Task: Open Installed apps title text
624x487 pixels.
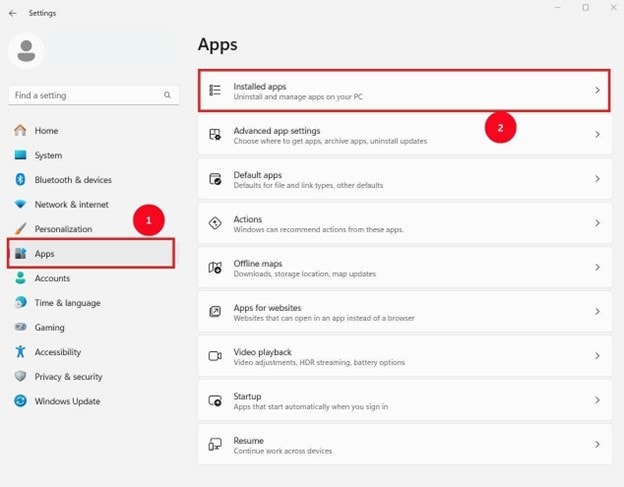Action: click(260, 86)
